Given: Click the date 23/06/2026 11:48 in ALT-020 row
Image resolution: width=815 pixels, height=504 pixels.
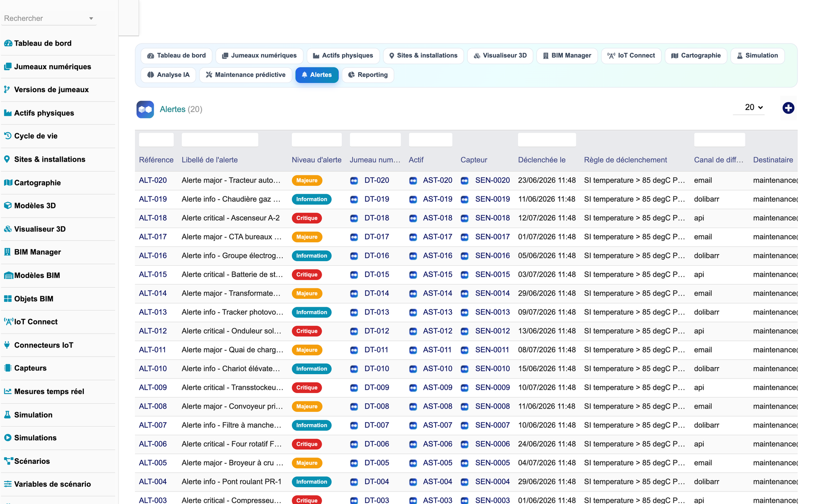Looking at the screenshot, I should coord(547,180).
